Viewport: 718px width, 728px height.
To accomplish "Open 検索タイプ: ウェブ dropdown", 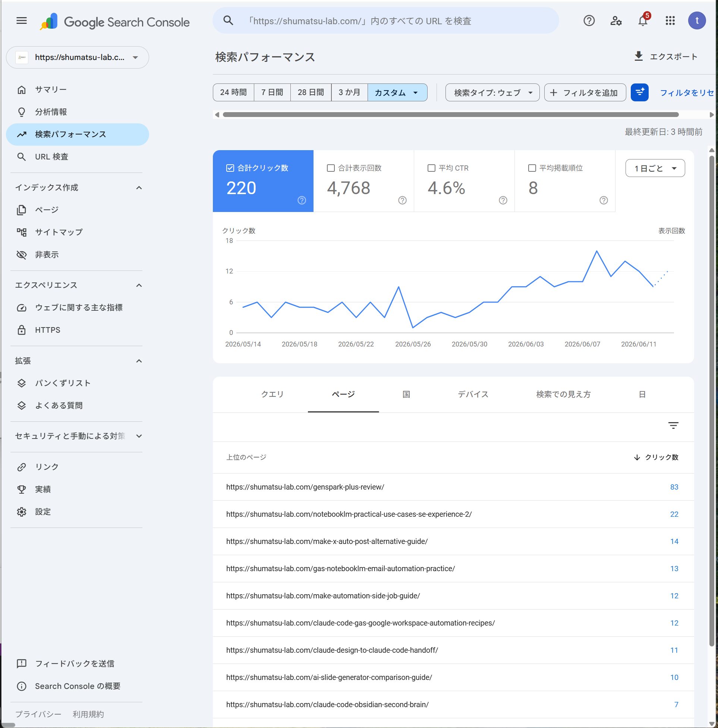I will tap(492, 92).
